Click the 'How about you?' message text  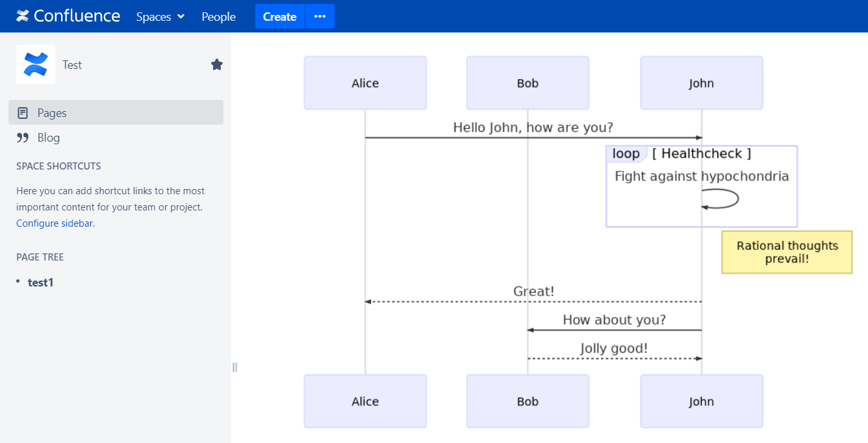[x=615, y=320]
